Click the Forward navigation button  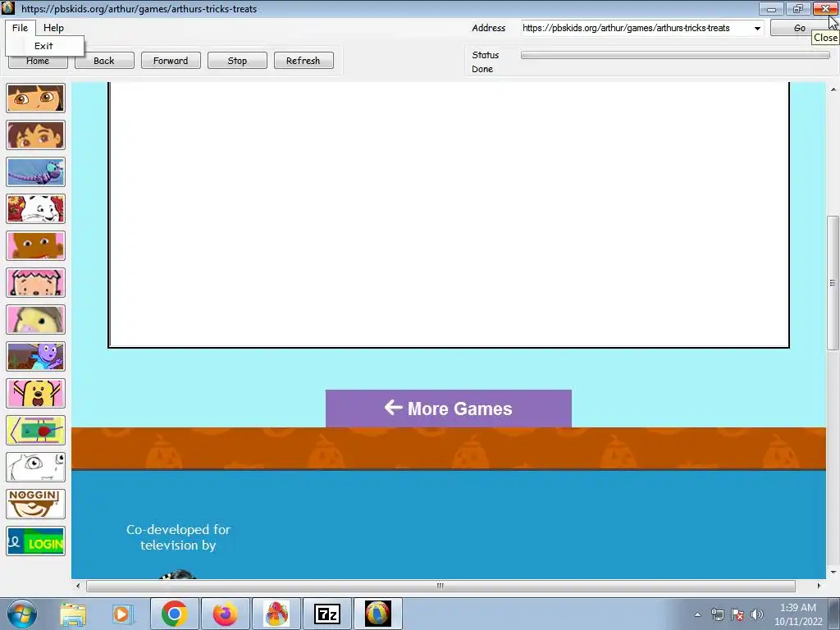click(171, 61)
